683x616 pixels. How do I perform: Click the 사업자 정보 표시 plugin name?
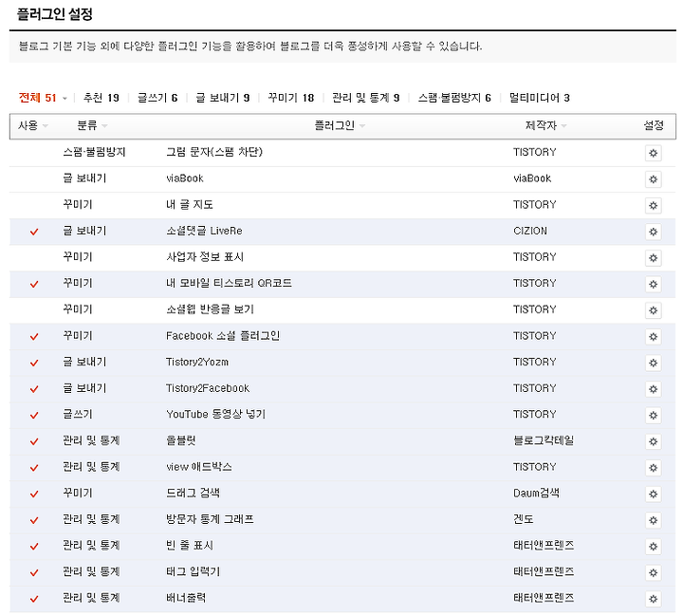[205, 257]
